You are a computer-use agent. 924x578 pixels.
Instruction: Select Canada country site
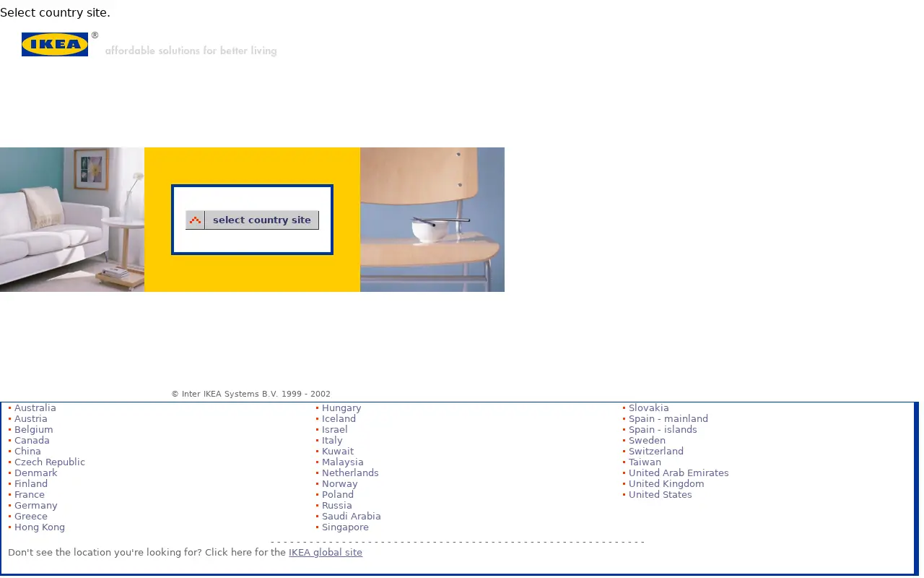coord(32,441)
